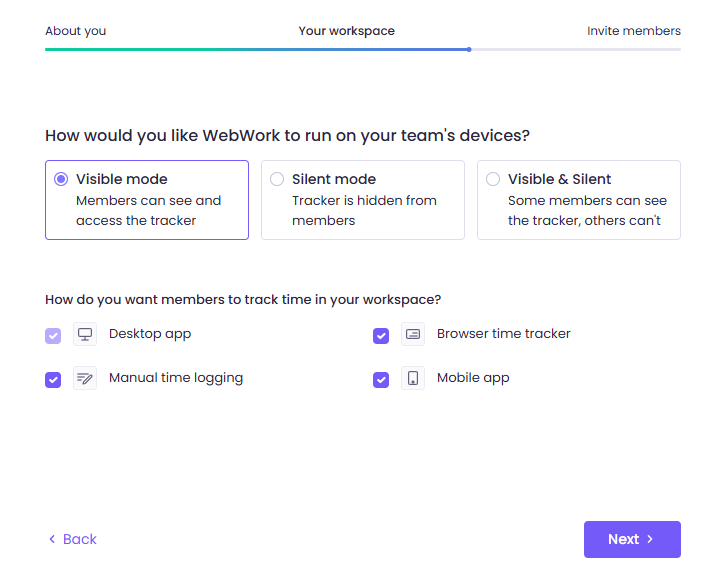Go Back to the previous step
Image resolution: width=727 pixels, height=583 pixels.
pos(73,539)
